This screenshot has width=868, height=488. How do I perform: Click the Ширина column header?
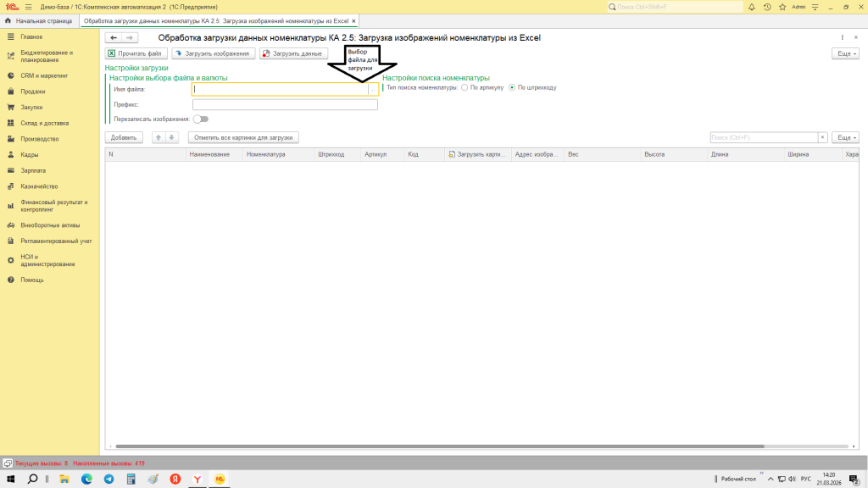tap(813, 154)
